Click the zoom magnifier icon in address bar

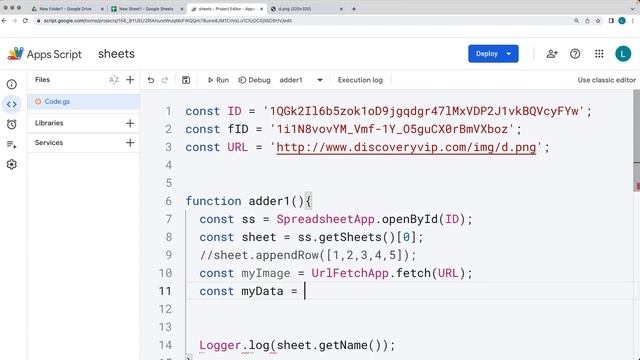click(576, 20)
